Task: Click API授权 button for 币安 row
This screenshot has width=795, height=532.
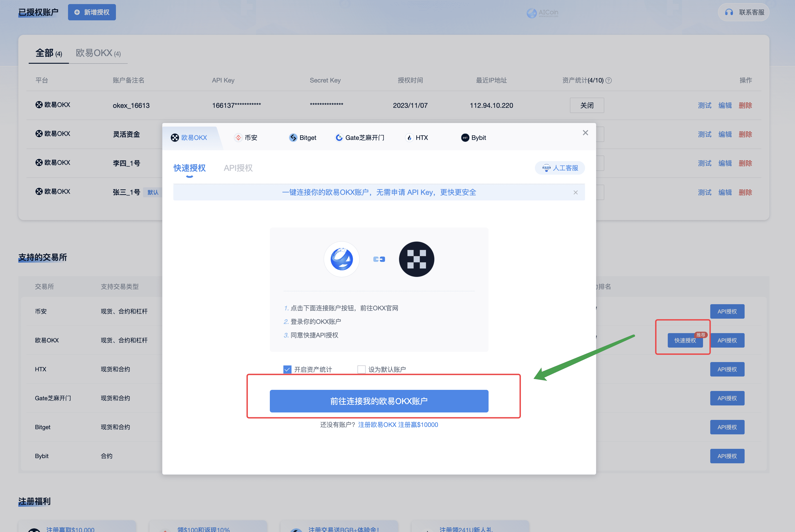Action: click(x=727, y=311)
